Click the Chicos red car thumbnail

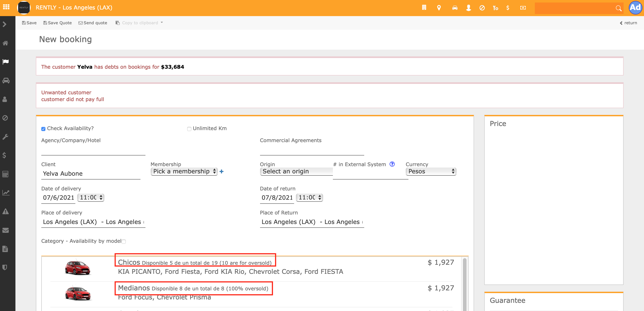coord(78,267)
